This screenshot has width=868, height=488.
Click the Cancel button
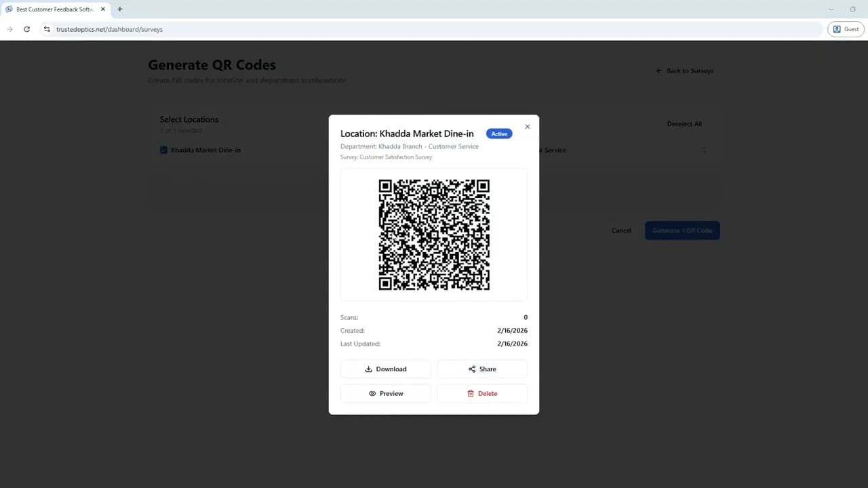[x=620, y=230]
